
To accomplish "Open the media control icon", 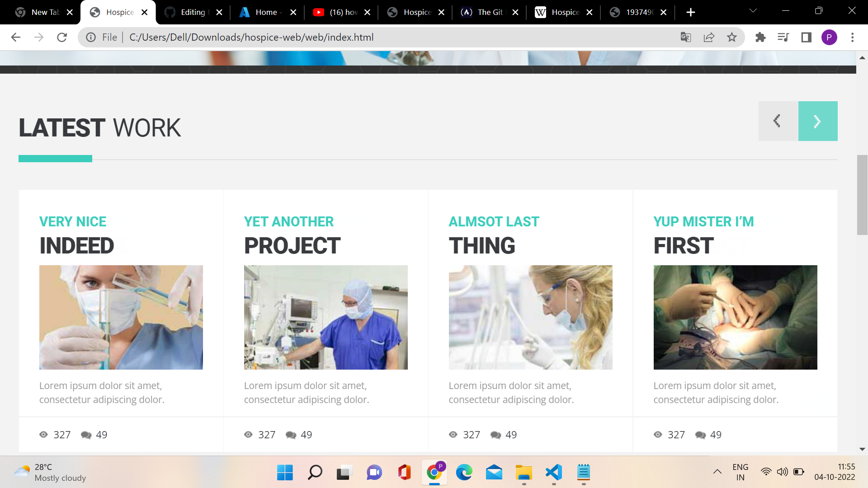I will tap(783, 38).
